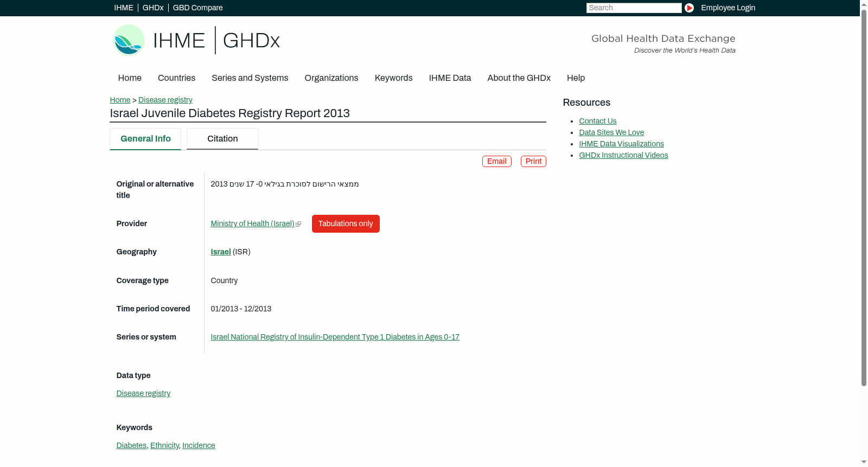Open GBD Compare in top bar

click(197, 8)
